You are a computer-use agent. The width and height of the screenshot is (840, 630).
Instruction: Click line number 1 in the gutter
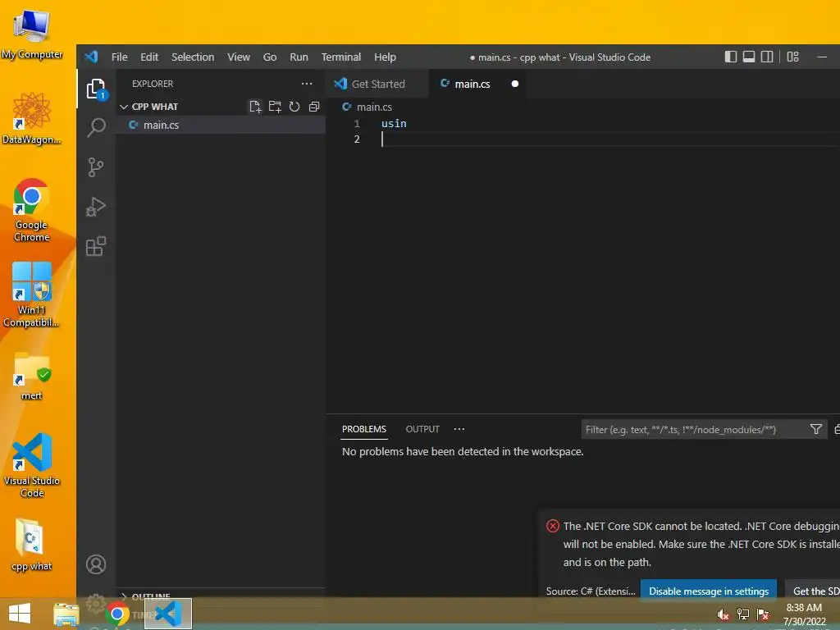point(357,123)
